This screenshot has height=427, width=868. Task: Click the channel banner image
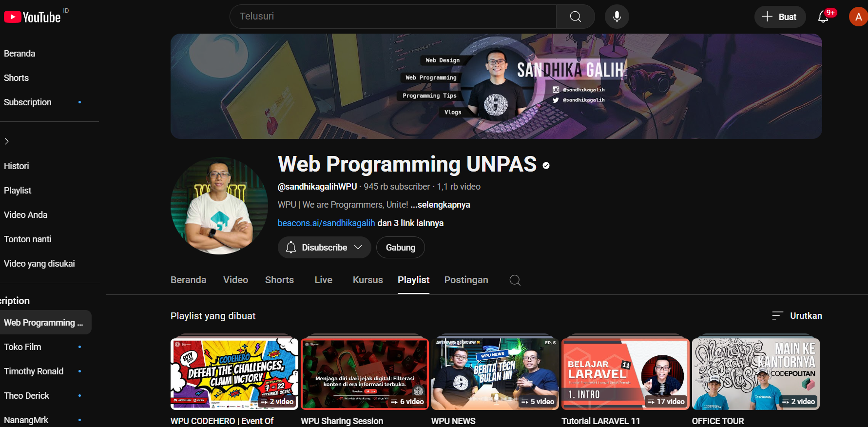tap(496, 86)
